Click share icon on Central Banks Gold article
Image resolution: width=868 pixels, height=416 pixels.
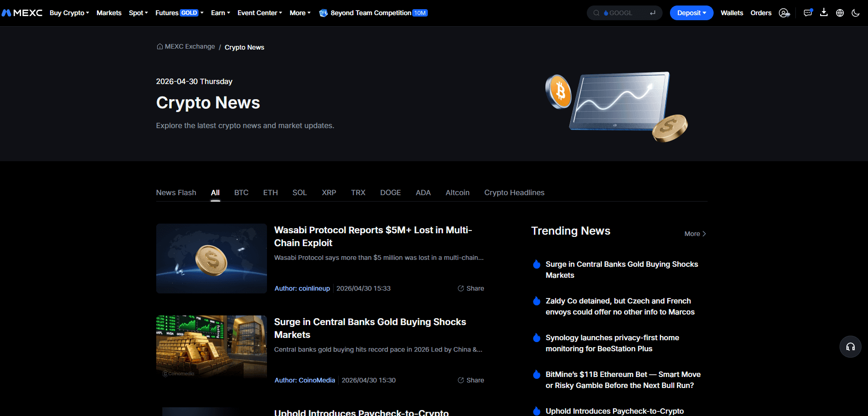[x=460, y=380]
